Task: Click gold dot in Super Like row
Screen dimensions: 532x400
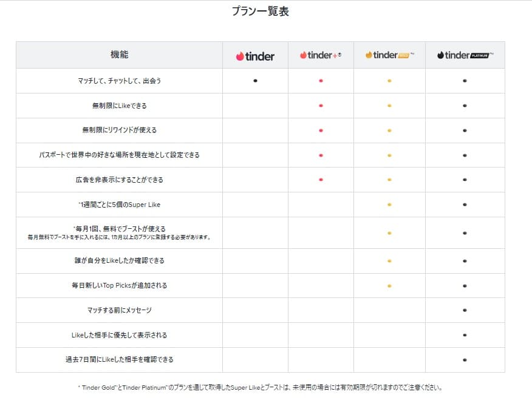Action: tap(389, 205)
